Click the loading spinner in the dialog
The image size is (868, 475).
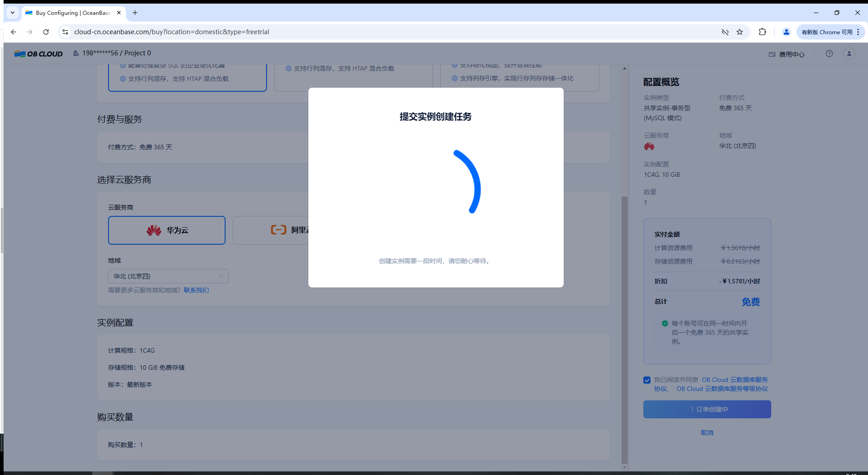coord(467,182)
